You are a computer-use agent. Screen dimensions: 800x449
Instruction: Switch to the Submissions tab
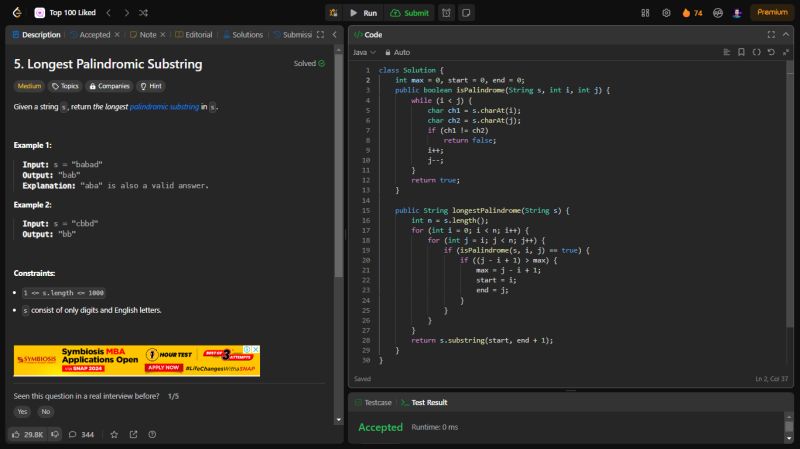pos(292,35)
